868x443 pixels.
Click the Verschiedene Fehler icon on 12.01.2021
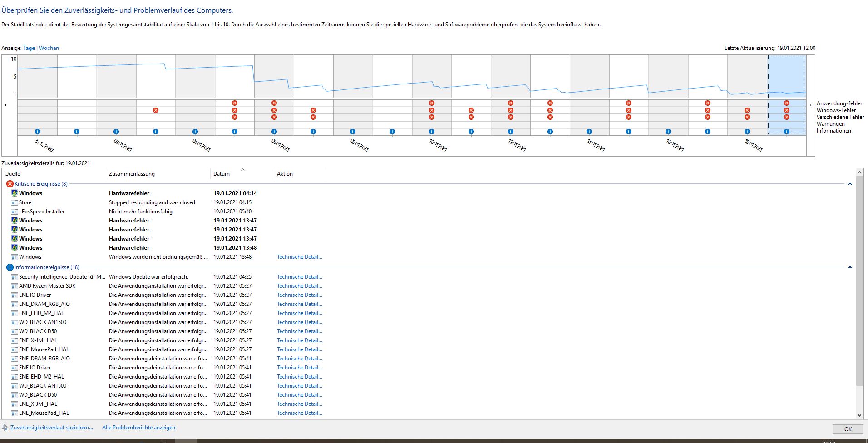click(511, 117)
